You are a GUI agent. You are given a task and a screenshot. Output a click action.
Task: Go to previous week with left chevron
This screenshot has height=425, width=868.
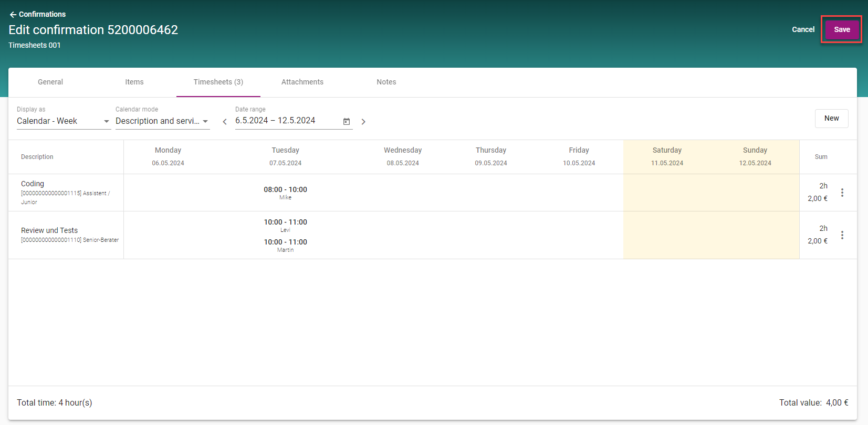(225, 122)
